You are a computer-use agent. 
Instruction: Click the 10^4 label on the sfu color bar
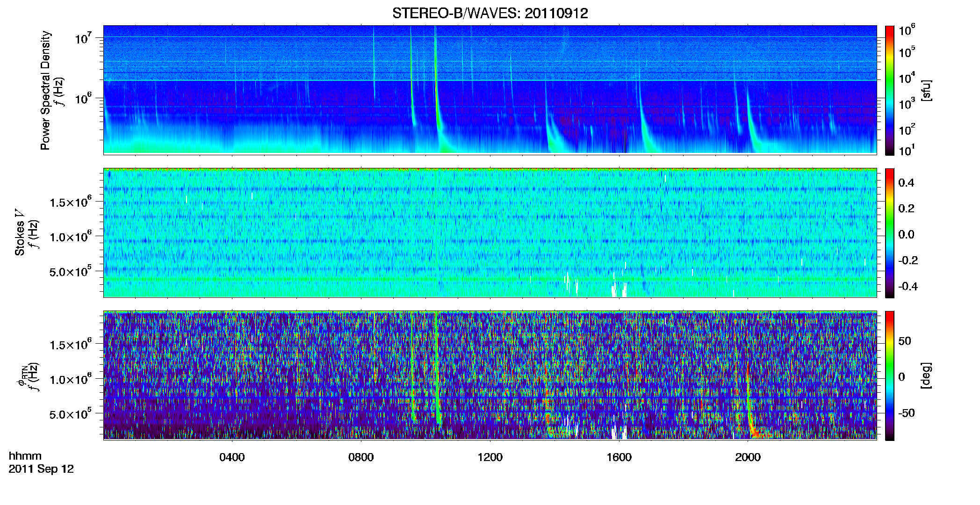(x=907, y=78)
